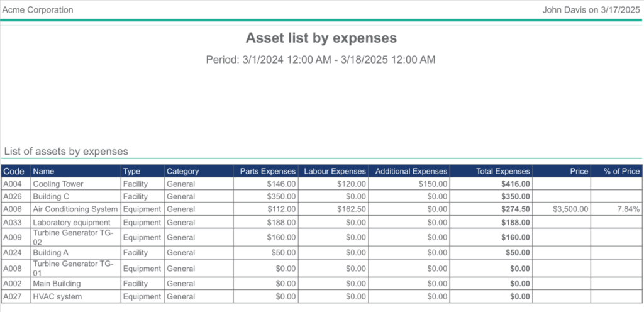Click the HVAC system asset name
The image size is (644, 312).
57,296
